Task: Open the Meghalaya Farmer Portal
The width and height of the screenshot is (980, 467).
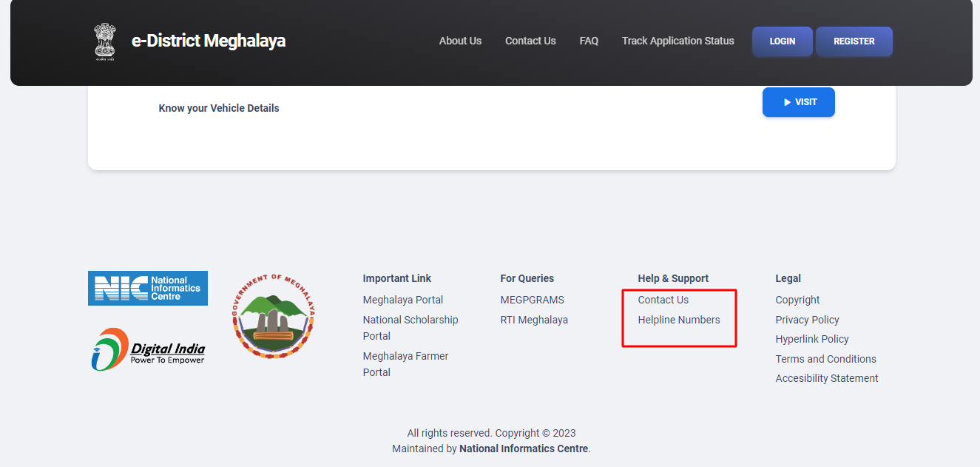Action: pos(405,363)
